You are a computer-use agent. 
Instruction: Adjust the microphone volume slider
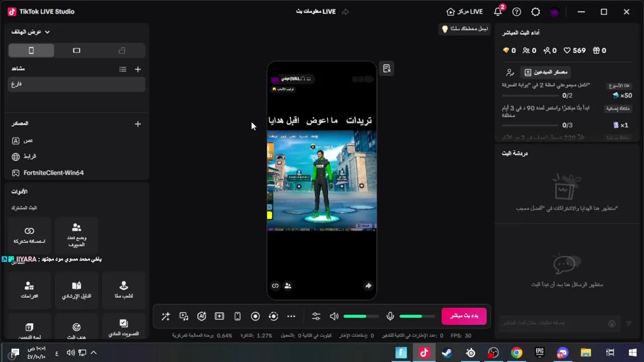(417, 316)
